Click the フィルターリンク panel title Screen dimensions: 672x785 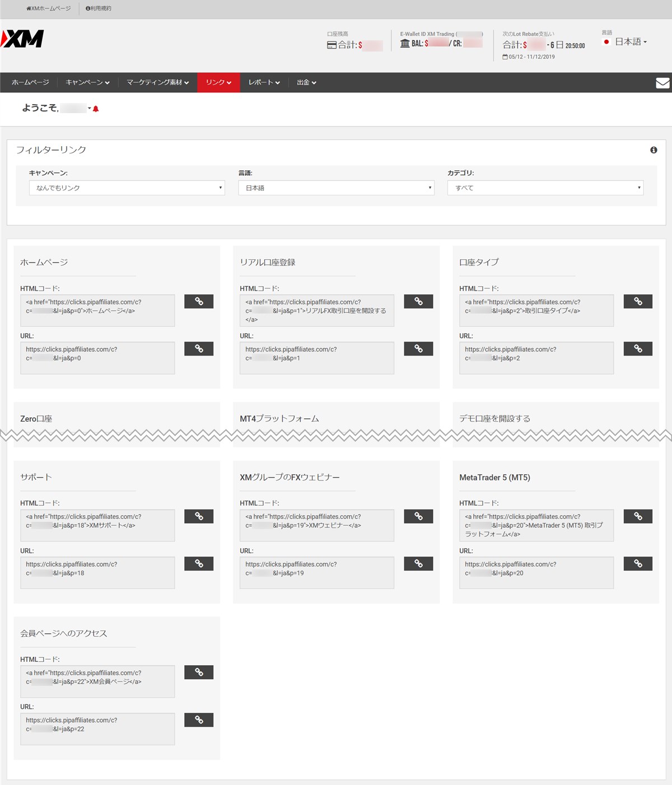[x=51, y=150]
